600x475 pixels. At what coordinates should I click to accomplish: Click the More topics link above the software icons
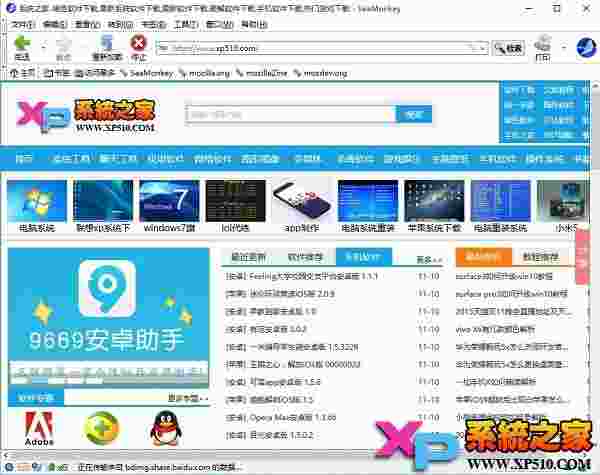(x=188, y=398)
